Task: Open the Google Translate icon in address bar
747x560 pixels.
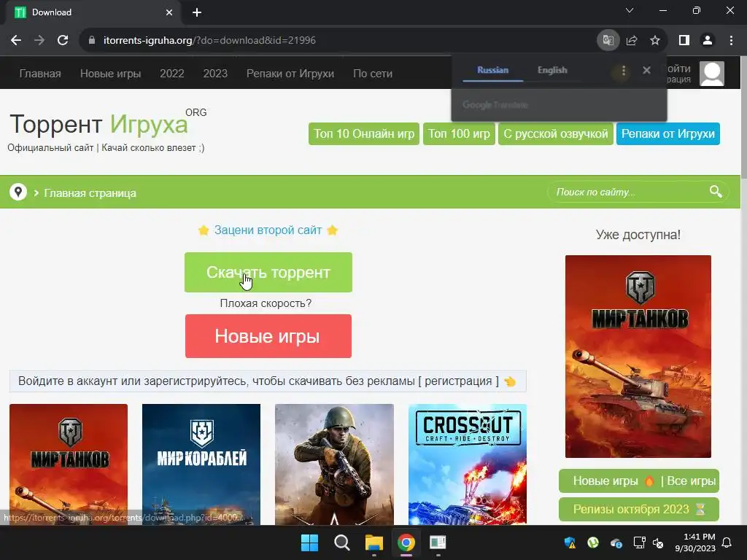Action: pos(608,41)
